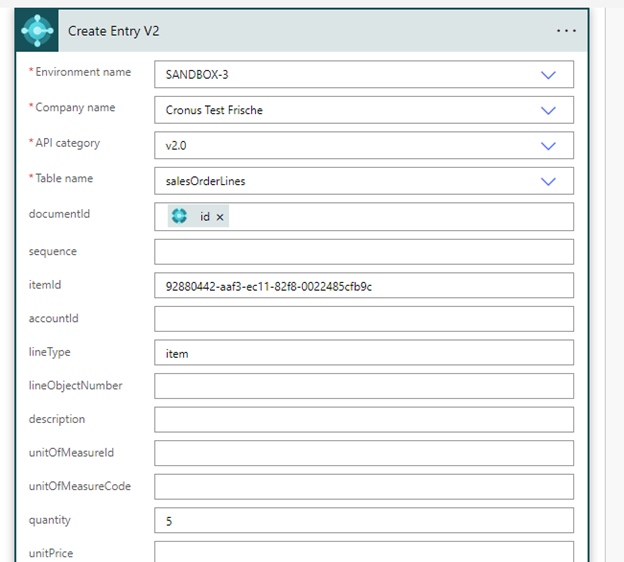The image size is (624, 562).
Task: Click the quantity field showing 5
Action: pos(364,521)
